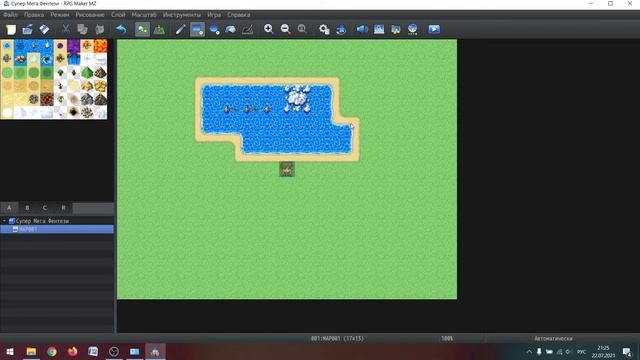Switch to tileset tab A
The height and width of the screenshot is (360, 640).
coord(9,208)
